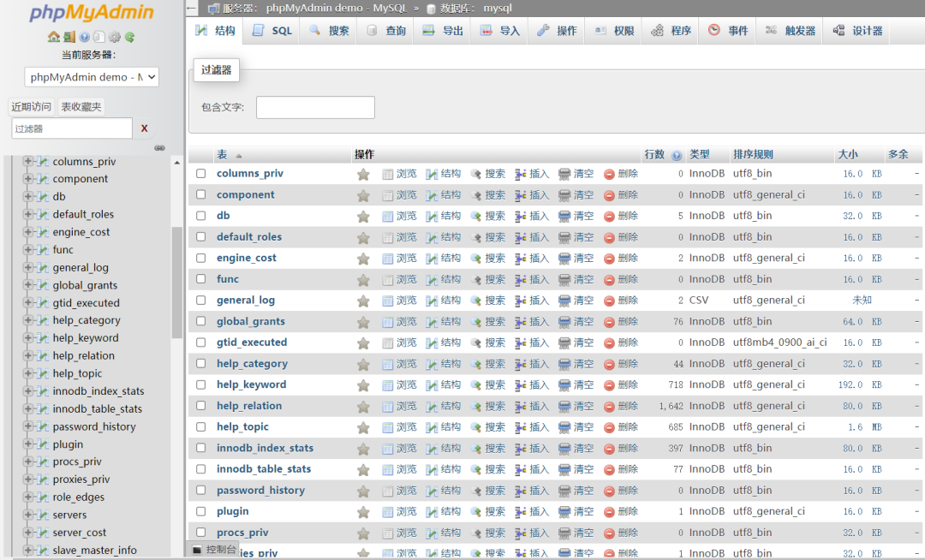Open phpMyAdmin settings via the gear icon
The image size is (925, 560).
(x=114, y=38)
